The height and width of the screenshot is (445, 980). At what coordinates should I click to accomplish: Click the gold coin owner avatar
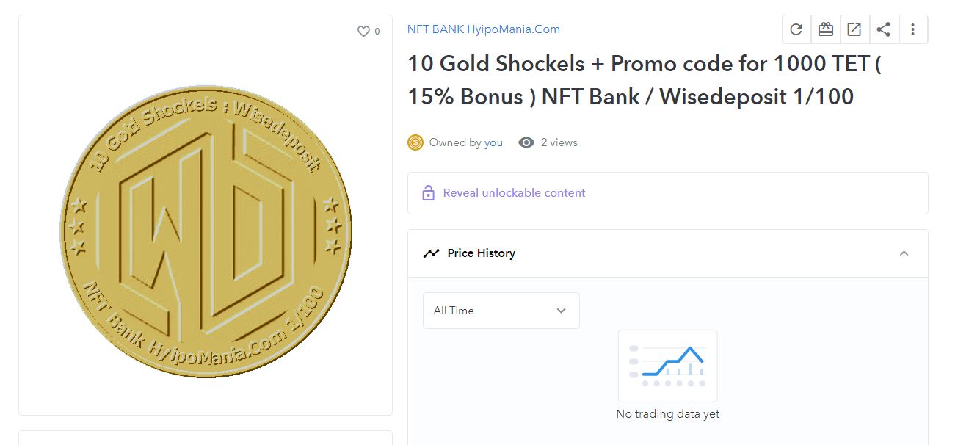pyautogui.click(x=415, y=142)
